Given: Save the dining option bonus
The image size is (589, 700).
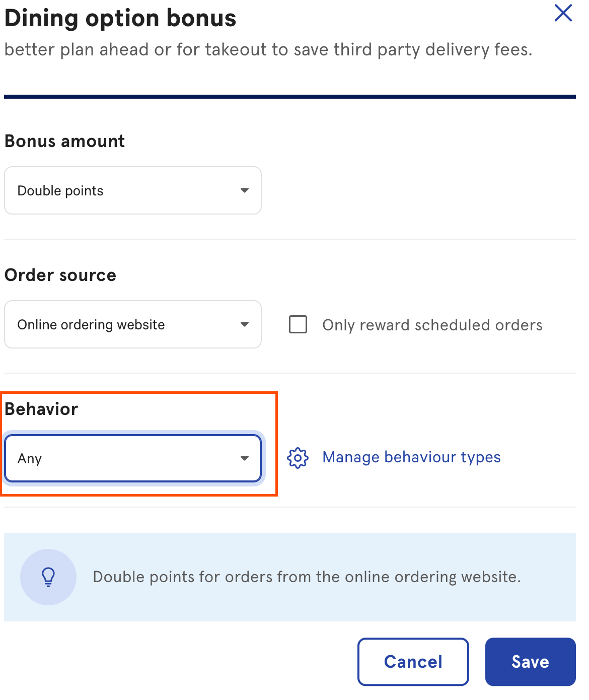Looking at the screenshot, I should pos(530,662).
